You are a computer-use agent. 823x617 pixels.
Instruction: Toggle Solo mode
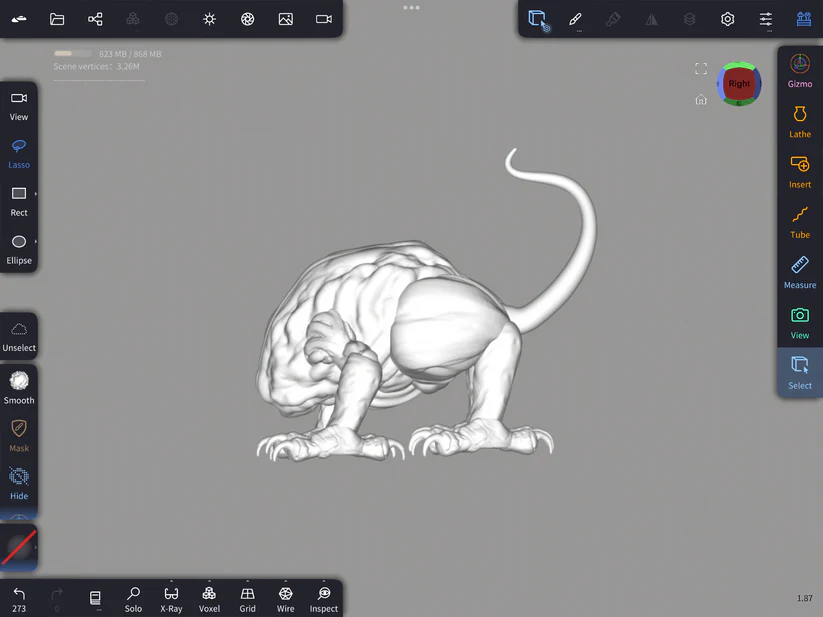133,600
